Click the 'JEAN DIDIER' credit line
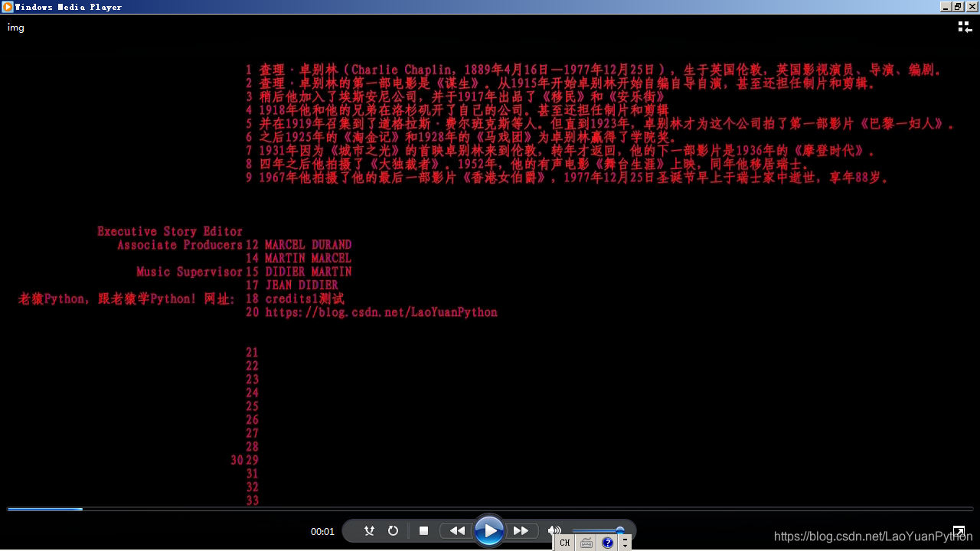Viewport: 980px width, 551px height. coord(302,285)
